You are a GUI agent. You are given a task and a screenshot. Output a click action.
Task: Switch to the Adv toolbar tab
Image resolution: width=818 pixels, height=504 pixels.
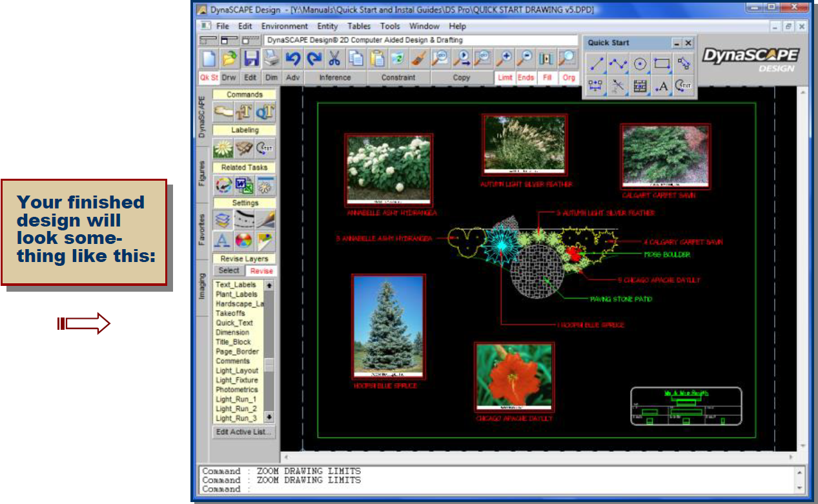(292, 77)
